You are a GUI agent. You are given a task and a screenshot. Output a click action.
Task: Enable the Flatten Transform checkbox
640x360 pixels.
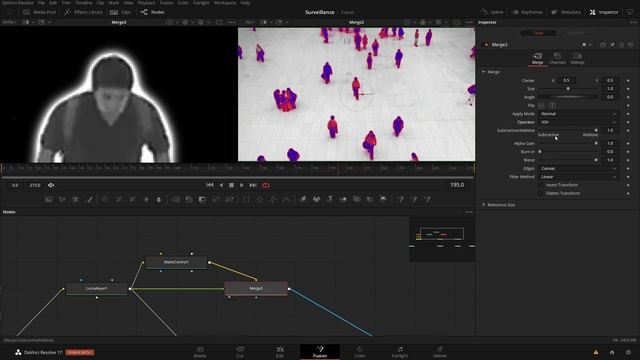[x=541, y=193]
